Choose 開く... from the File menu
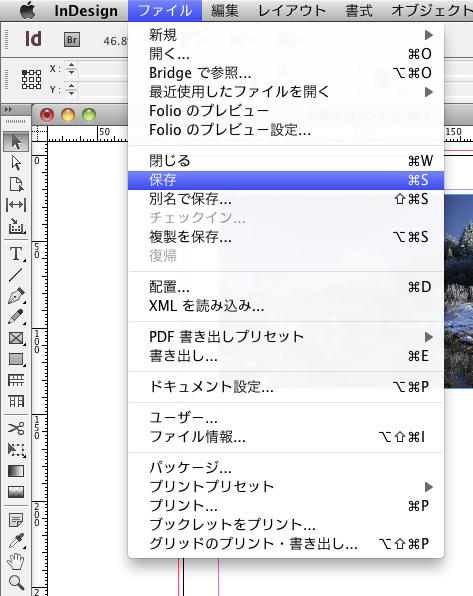The image size is (473, 596). [x=286, y=54]
